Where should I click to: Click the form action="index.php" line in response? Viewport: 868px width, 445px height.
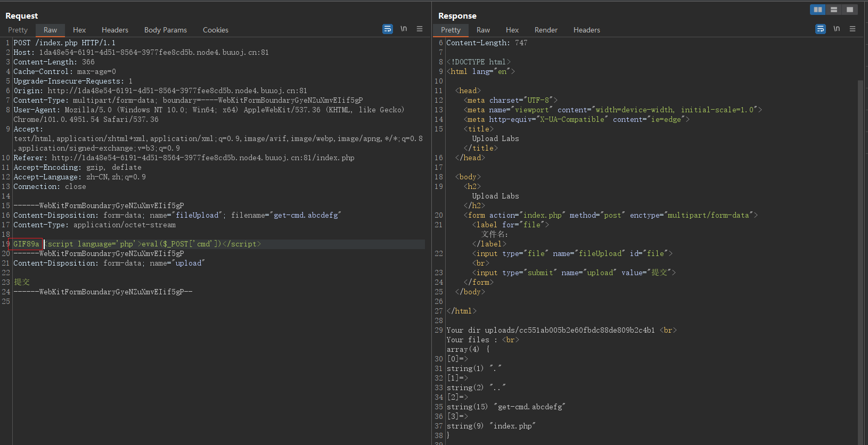click(x=610, y=215)
